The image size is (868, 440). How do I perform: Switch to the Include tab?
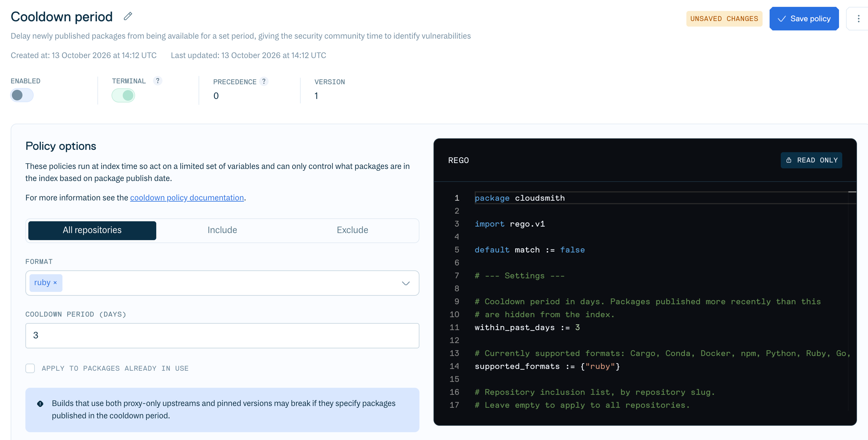(222, 230)
